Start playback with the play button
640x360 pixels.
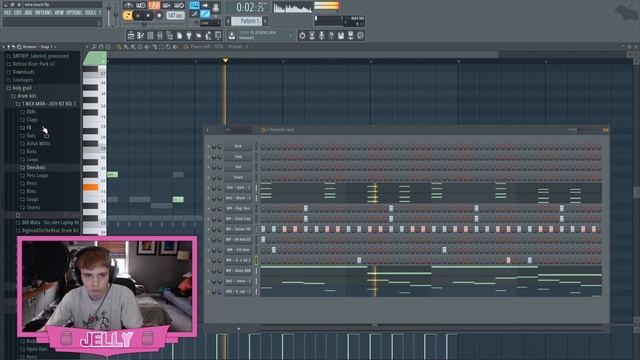click(x=138, y=16)
